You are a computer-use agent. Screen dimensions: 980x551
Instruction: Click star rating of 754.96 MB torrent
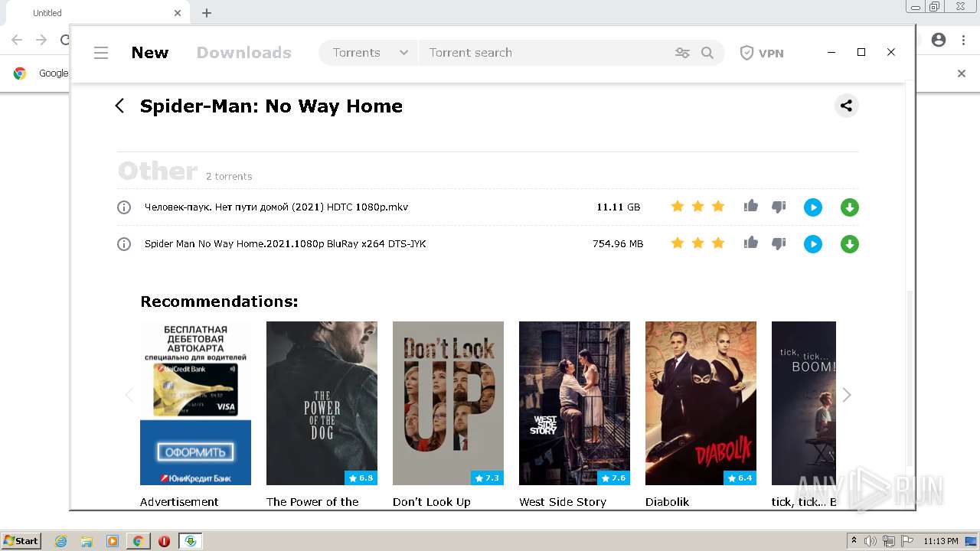[x=697, y=243]
